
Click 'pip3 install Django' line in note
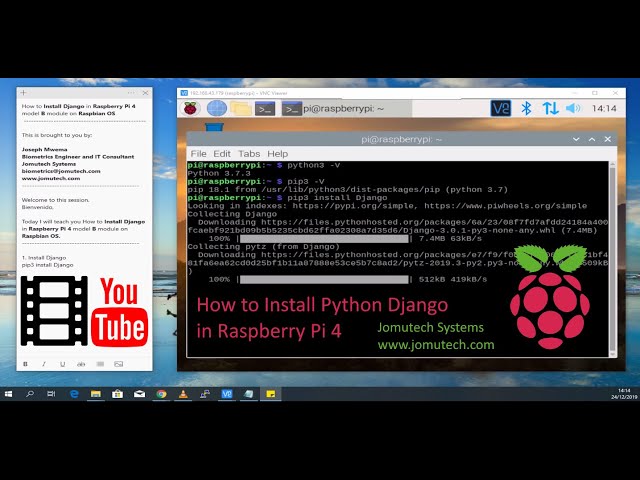pyautogui.click(x=47, y=265)
